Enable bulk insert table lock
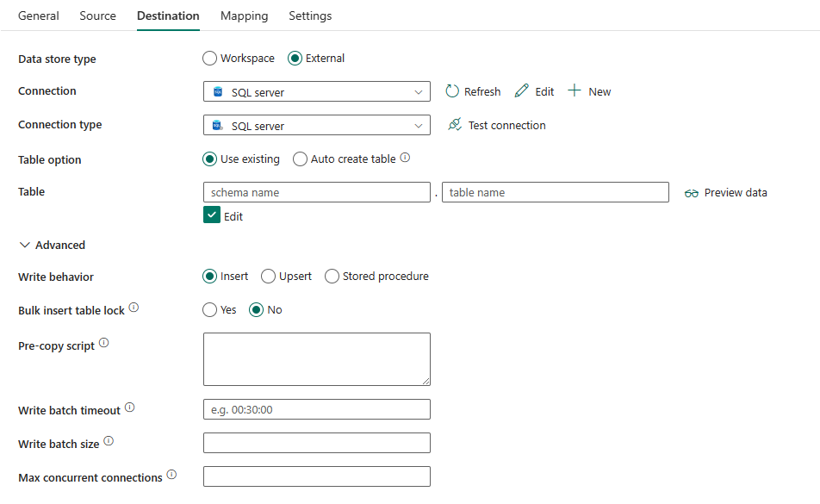Viewport: 820px width, 504px height. pos(208,309)
